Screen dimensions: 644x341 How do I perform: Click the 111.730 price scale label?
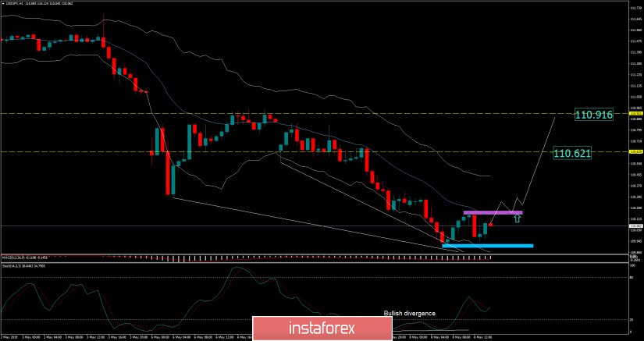tap(635, 8)
